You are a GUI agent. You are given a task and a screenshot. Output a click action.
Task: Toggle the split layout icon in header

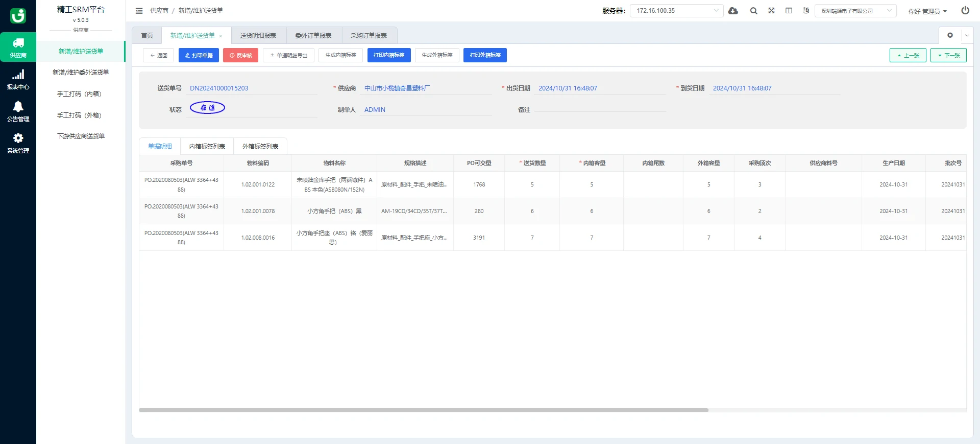[x=789, y=11]
